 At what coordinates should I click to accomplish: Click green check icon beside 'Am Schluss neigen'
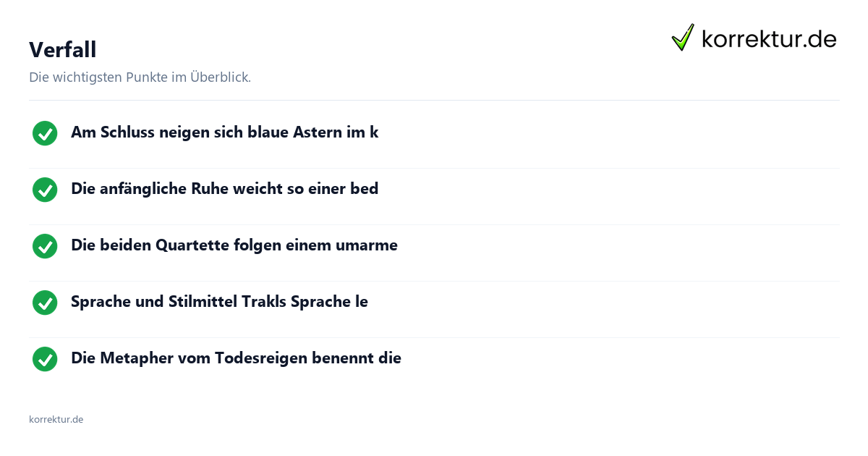[45, 133]
